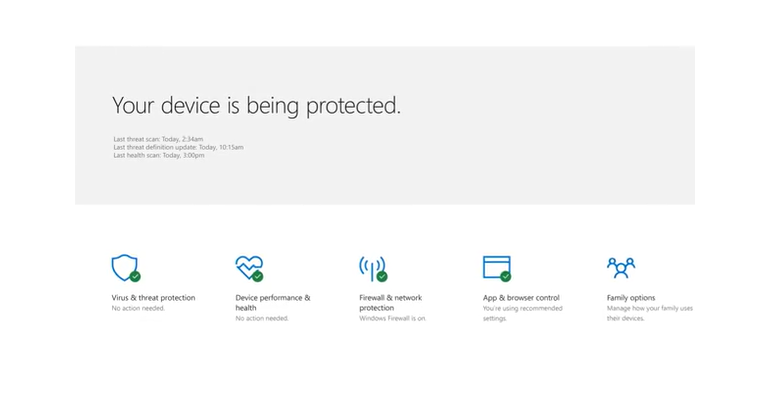
Task: Click 'You're using recommended settings' text
Action: click(522, 313)
